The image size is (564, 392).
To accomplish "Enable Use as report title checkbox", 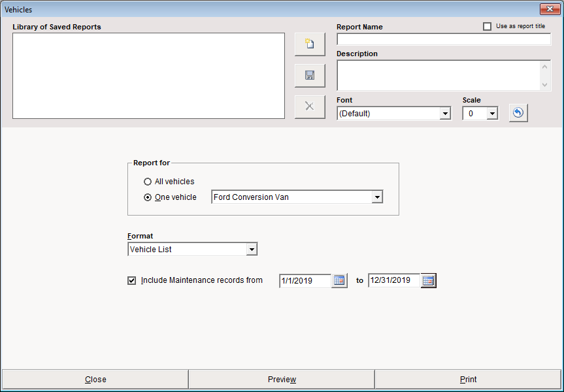I will click(x=487, y=27).
